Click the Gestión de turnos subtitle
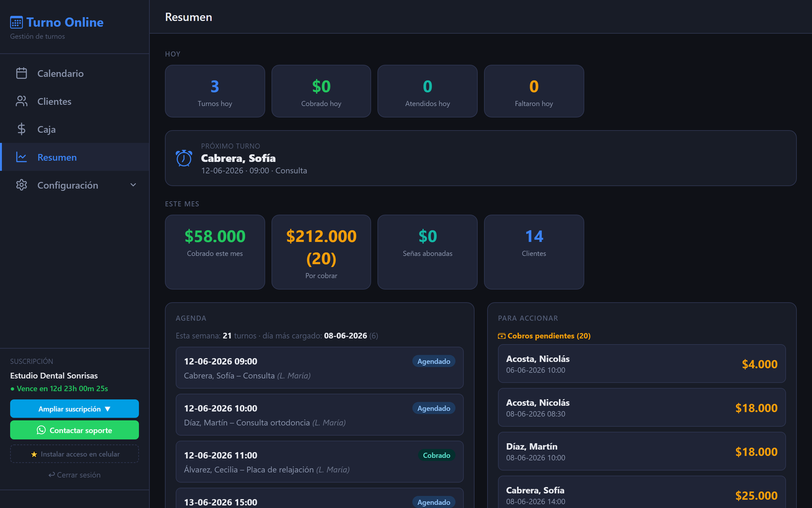The height and width of the screenshot is (508, 812). click(38, 37)
